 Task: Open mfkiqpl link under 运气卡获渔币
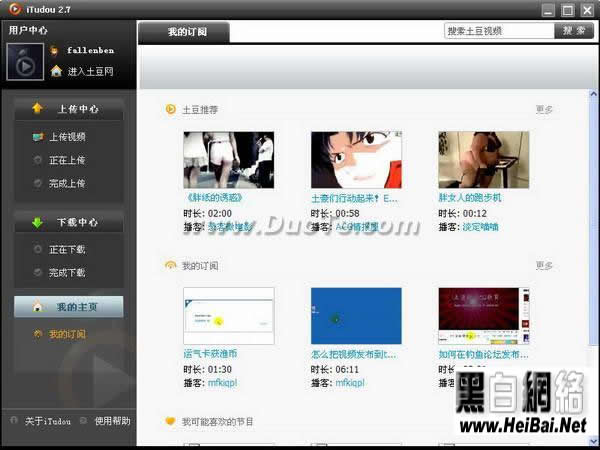[222, 383]
